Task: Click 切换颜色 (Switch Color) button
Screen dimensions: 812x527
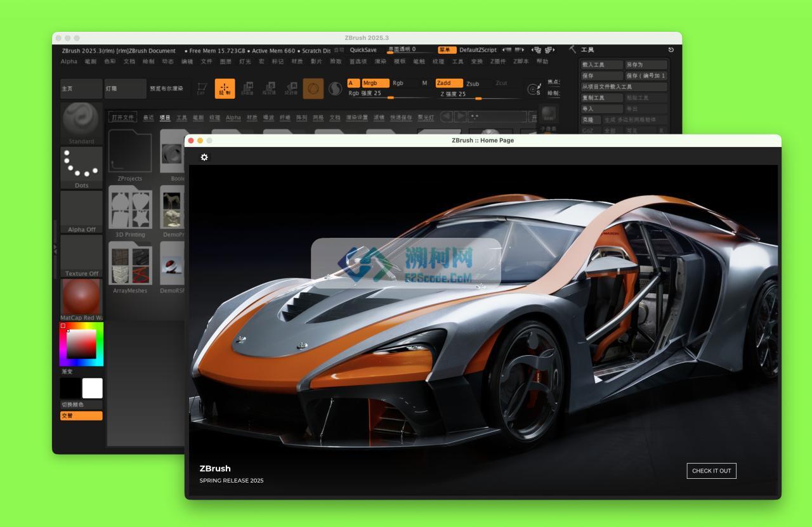Action: point(81,405)
